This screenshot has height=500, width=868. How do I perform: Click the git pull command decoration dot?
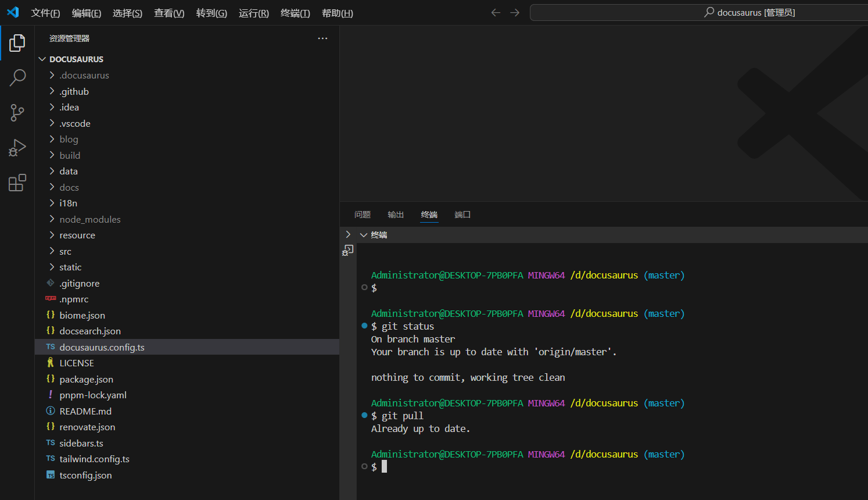click(364, 415)
